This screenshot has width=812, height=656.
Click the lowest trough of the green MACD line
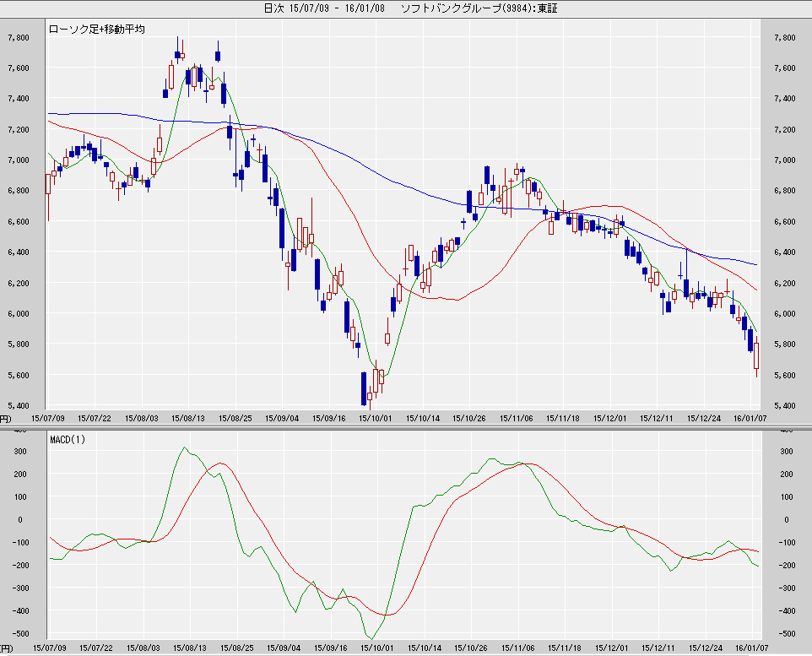pos(371,638)
